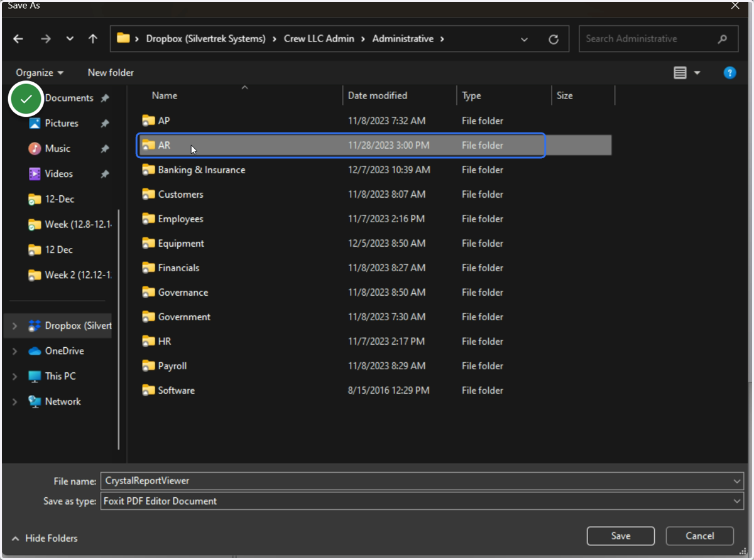Screen dimensions: 754x560
Task: Select the AP folder icon
Action: (148, 121)
